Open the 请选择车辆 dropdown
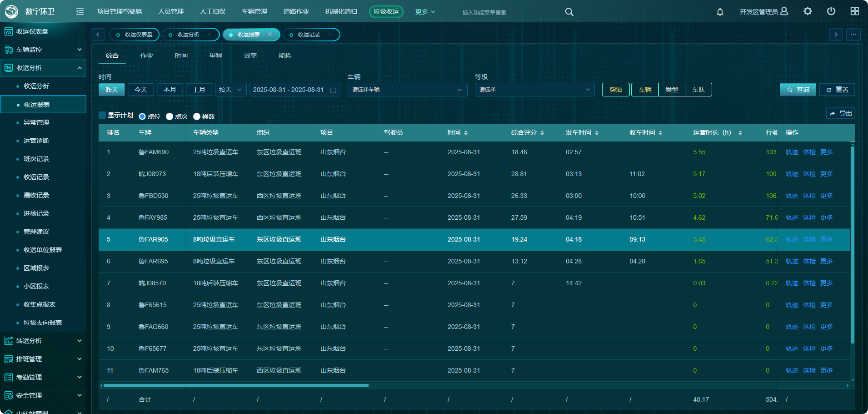868x414 pixels. point(407,90)
